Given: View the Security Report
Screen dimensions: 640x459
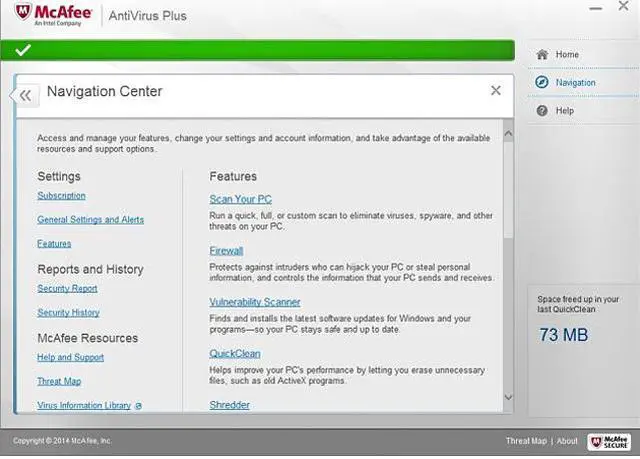Looking at the screenshot, I should click(67, 289).
